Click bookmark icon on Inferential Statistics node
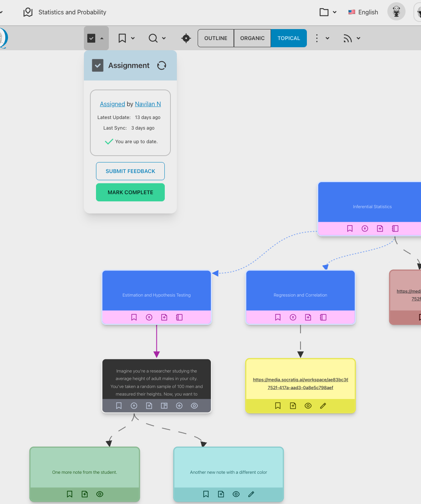Viewport: 421px width, 504px height. coord(350,229)
